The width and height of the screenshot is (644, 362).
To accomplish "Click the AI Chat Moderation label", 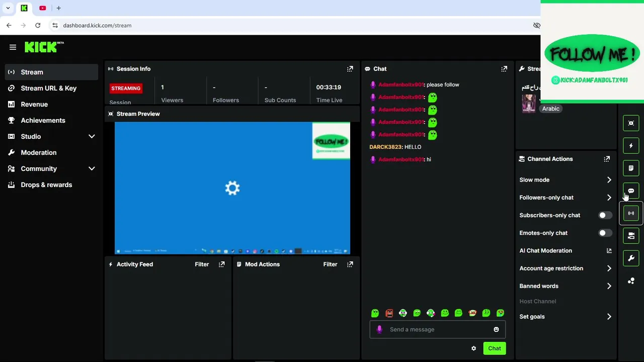I will point(545,250).
